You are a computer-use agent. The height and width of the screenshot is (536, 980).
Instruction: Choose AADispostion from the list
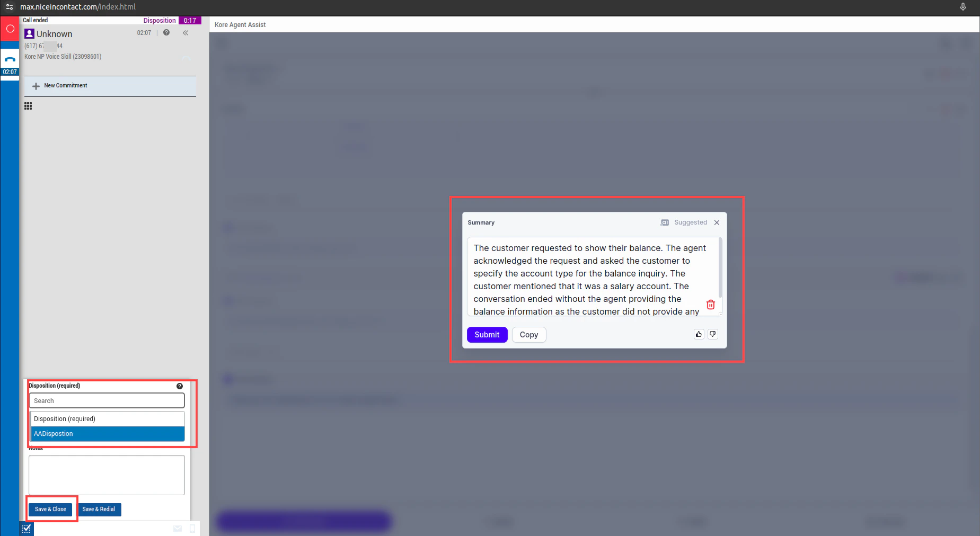[108, 434]
